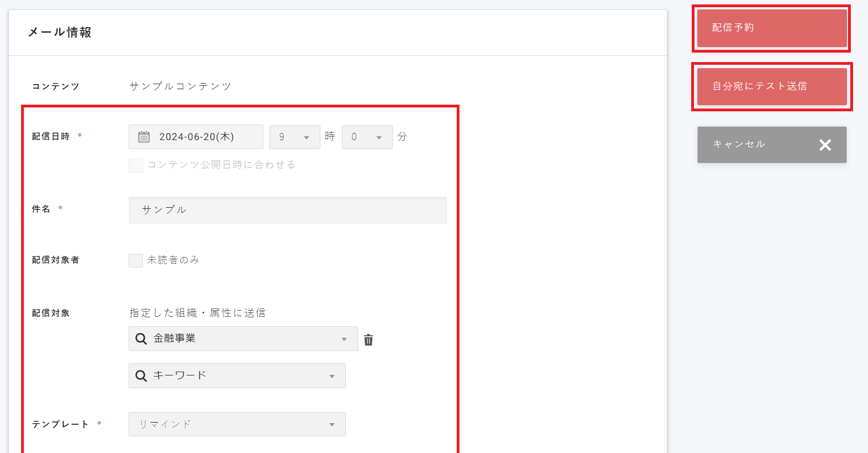Viewport: 868px width, 453px height.
Task: Click the dropdown arrow of the キーワード selector
Action: pyautogui.click(x=332, y=376)
